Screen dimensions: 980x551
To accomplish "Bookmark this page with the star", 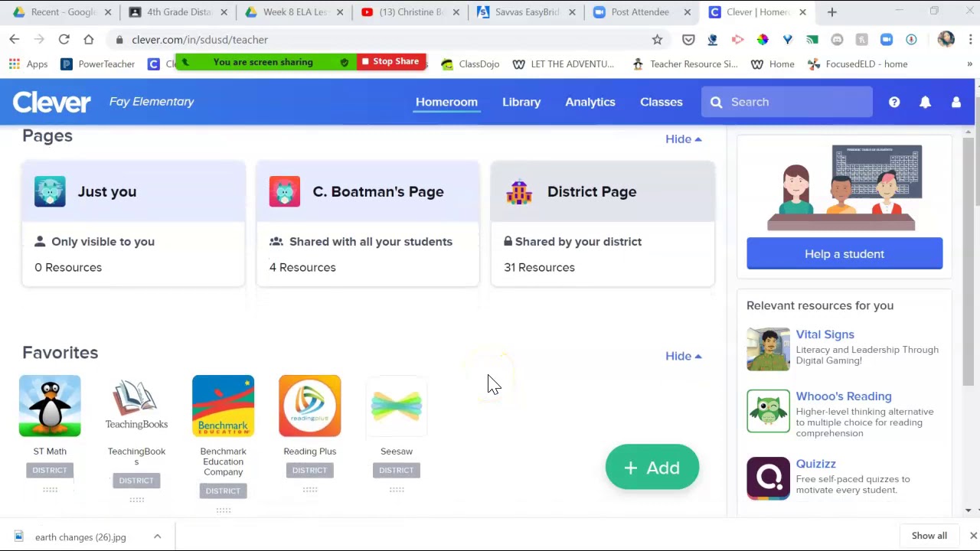I will click(x=657, y=39).
